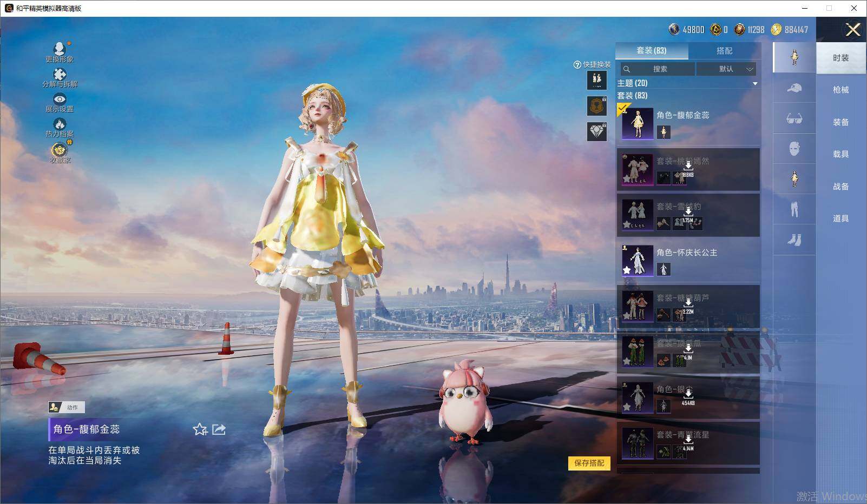The height and width of the screenshot is (504, 867).
Task: Download the 套装-桃粉嫣然 outfit
Action: 688,169
